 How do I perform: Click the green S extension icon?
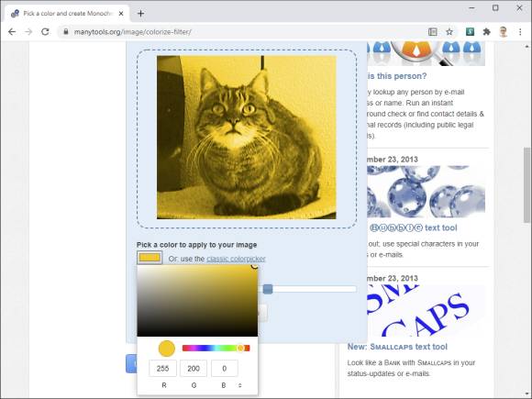(x=470, y=32)
